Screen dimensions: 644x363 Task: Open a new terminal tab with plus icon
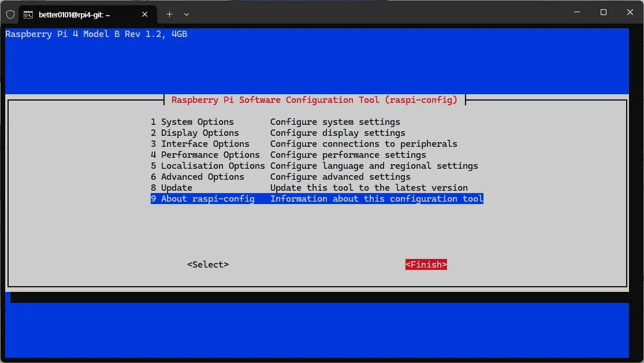coord(169,14)
